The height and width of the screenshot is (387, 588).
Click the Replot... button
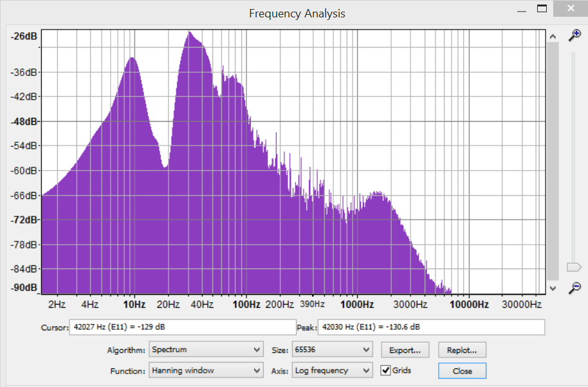[462, 350]
